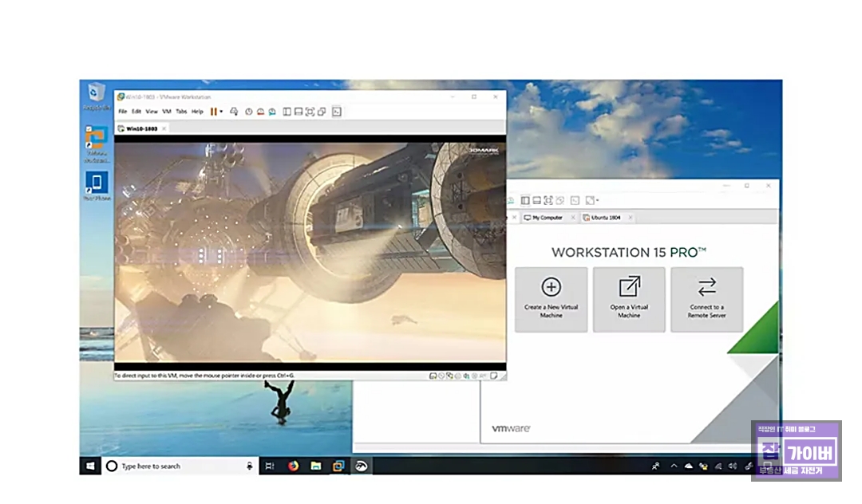Click Create a New Virtual Machine
This screenshot has height=504, width=862.
tap(551, 299)
